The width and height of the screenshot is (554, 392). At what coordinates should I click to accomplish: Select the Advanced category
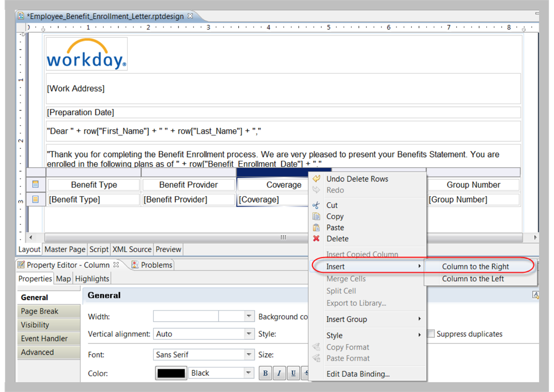click(x=49, y=352)
